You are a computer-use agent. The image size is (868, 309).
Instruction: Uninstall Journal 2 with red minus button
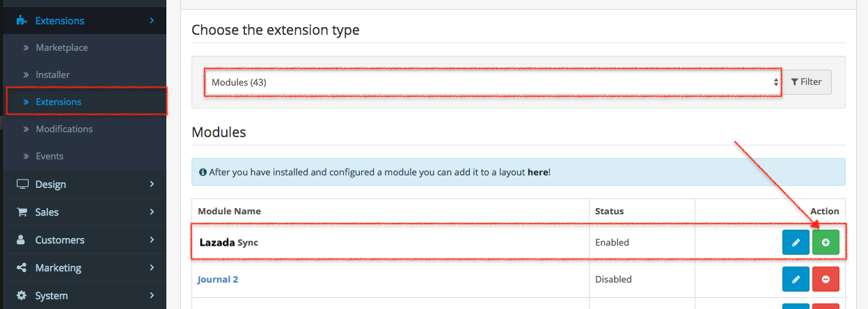pyautogui.click(x=826, y=279)
